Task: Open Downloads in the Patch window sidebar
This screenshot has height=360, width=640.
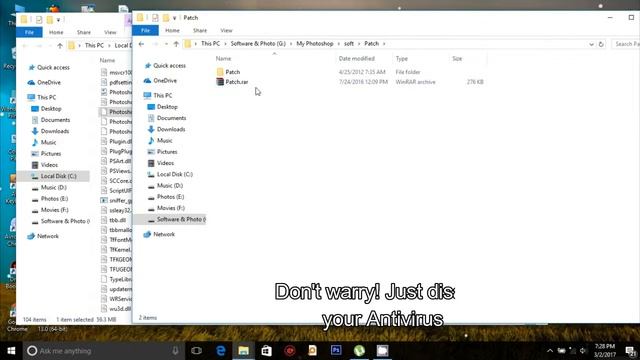Action: (171, 129)
